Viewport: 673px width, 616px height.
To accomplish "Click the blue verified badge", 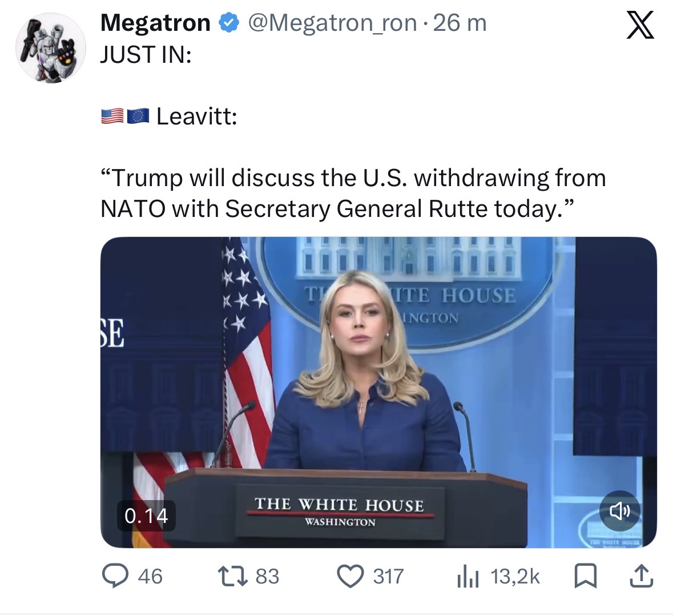I will (x=229, y=23).
